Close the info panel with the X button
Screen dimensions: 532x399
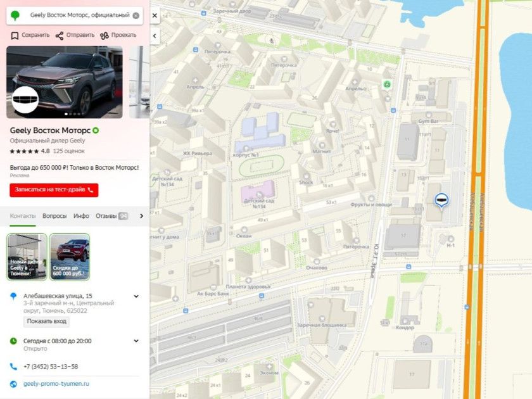(155, 16)
